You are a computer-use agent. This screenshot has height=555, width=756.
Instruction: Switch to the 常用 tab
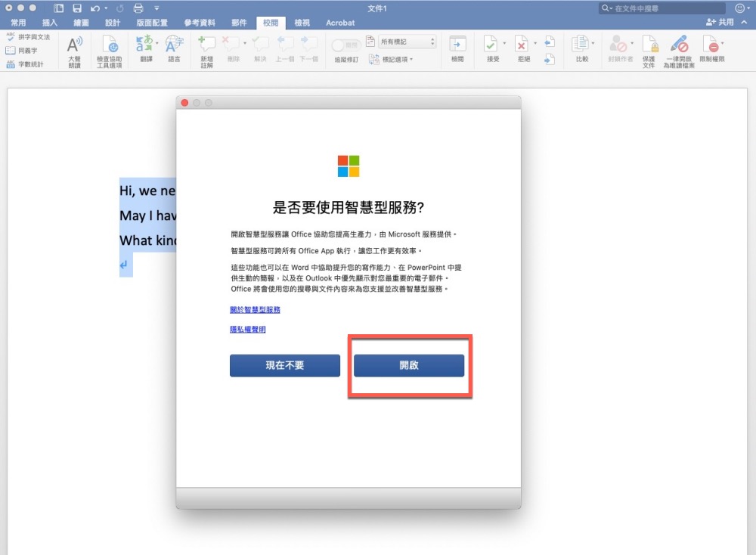pyautogui.click(x=18, y=23)
